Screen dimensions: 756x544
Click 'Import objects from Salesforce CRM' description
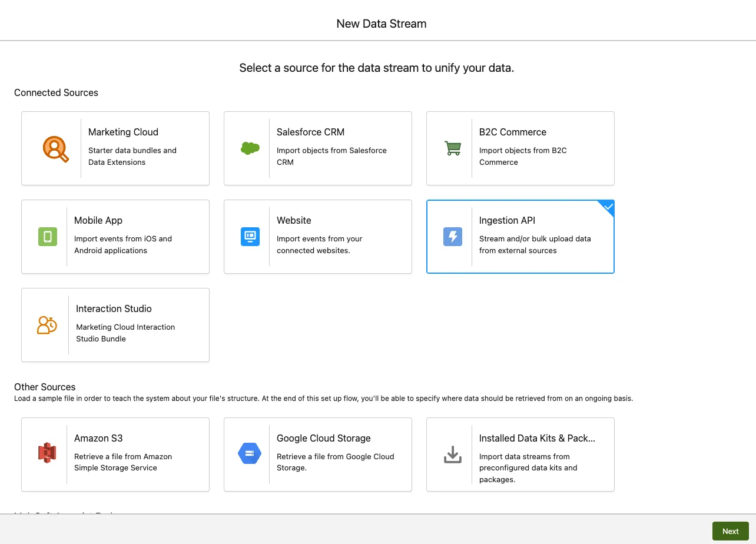(331, 156)
